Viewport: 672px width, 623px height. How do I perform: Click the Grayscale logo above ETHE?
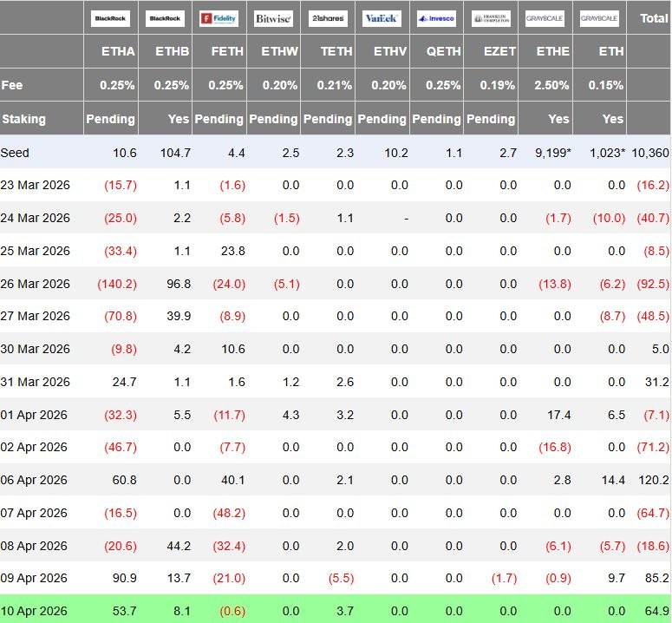point(545,18)
